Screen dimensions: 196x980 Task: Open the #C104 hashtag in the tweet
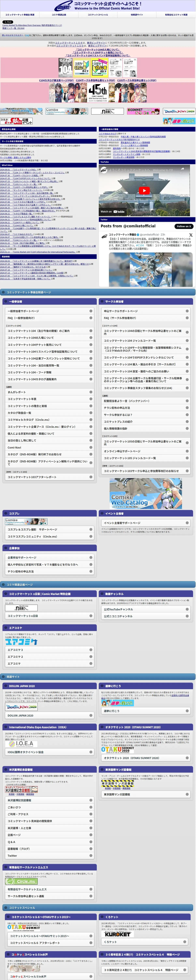pyautogui.click(x=140, y=245)
